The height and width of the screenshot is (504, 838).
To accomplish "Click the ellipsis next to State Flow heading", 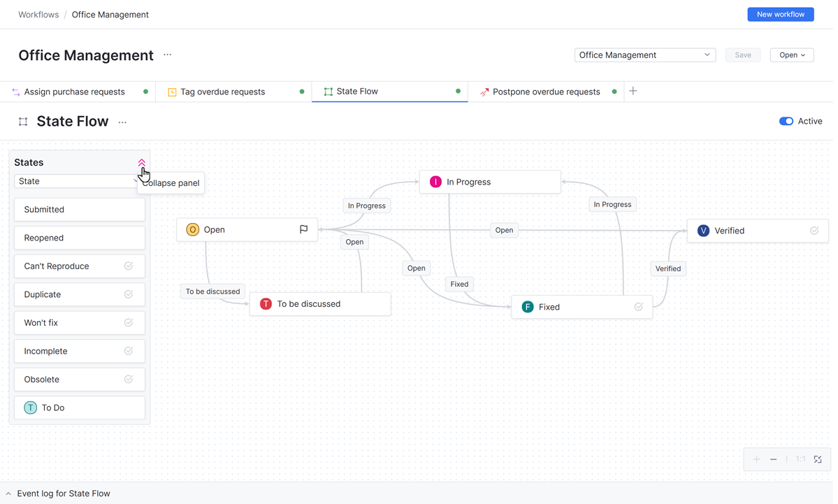I will pos(122,122).
